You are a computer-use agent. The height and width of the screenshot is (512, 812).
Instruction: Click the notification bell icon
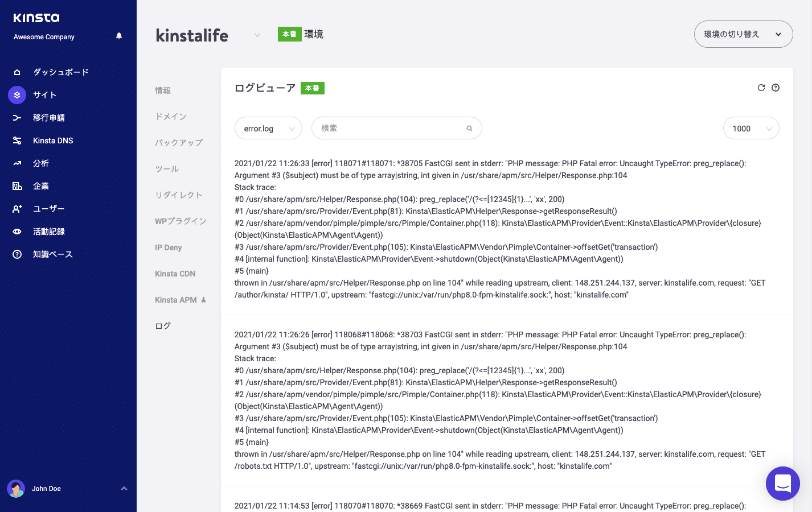(x=119, y=36)
